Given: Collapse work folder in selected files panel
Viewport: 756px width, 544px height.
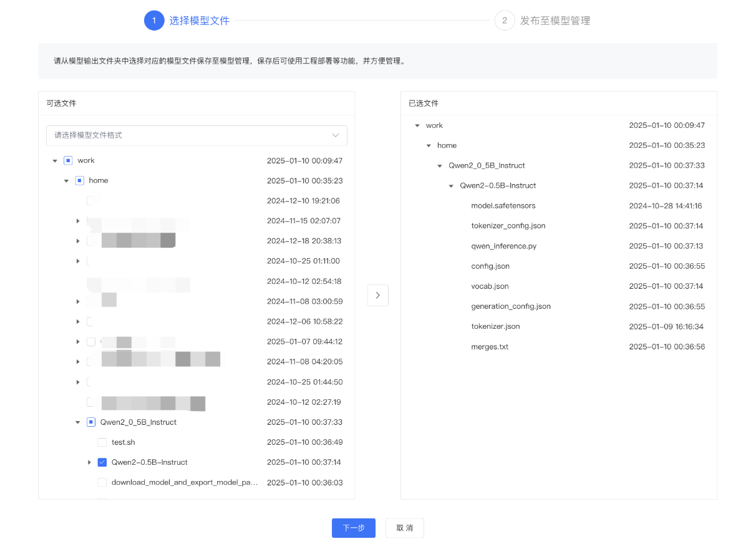Looking at the screenshot, I should (x=417, y=125).
